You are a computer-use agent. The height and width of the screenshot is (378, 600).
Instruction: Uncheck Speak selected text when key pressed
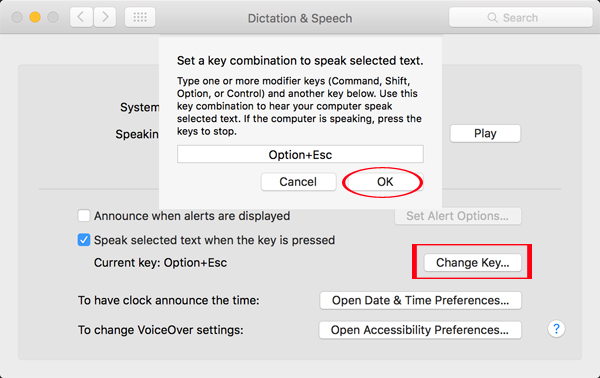(x=84, y=240)
